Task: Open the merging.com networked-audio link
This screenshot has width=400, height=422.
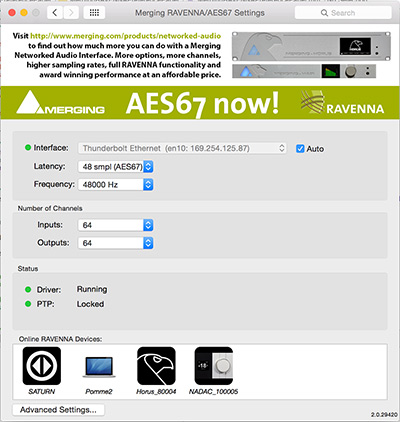Action: [x=125, y=36]
